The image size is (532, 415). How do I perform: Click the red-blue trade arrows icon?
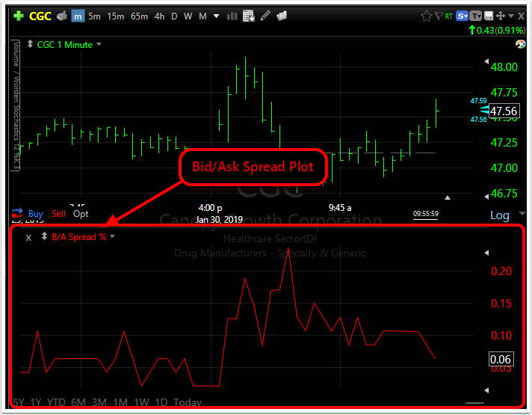17,213
